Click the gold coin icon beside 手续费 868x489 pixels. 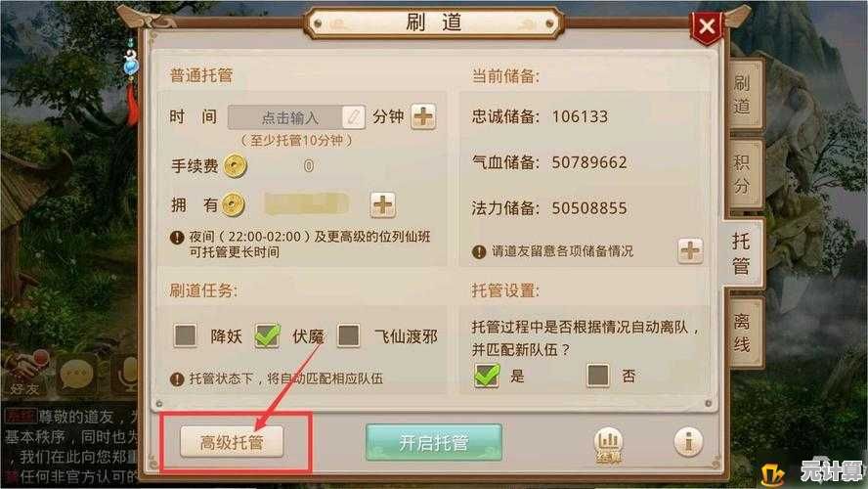coord(236,166)
